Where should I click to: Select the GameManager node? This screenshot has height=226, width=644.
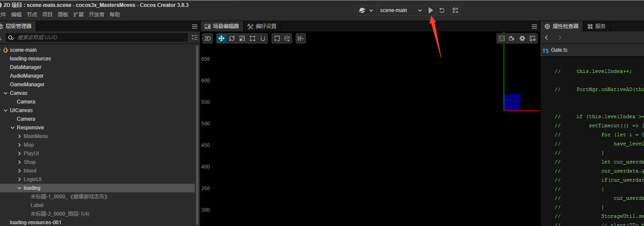(27, 85)
